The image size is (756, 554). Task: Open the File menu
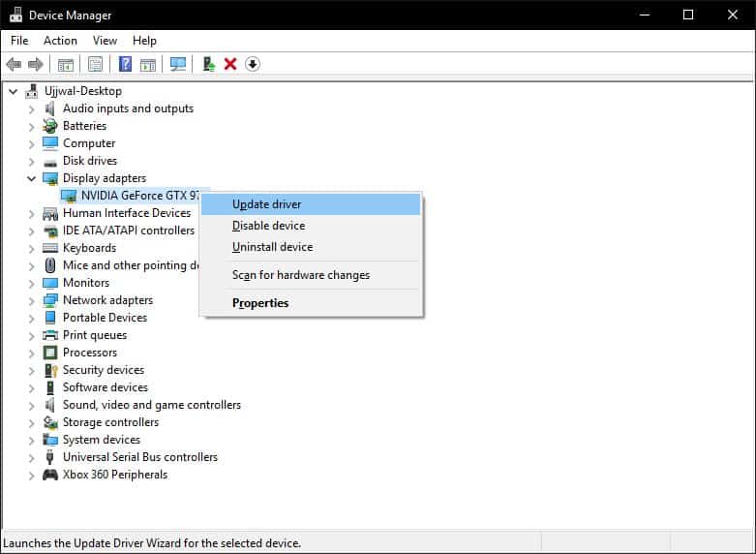pyautogui.click(x=19, y=41)
